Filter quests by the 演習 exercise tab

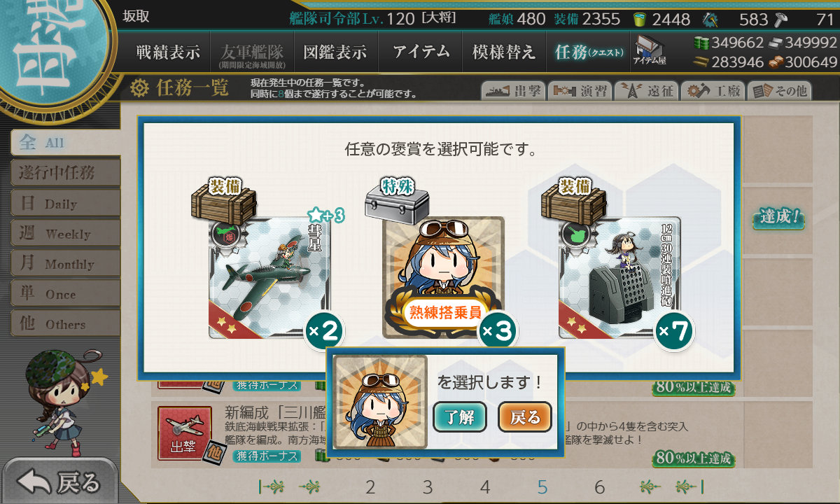579,91
